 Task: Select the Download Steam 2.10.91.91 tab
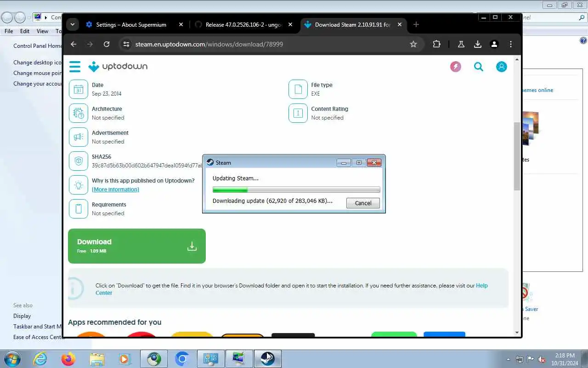click(352, 25)
